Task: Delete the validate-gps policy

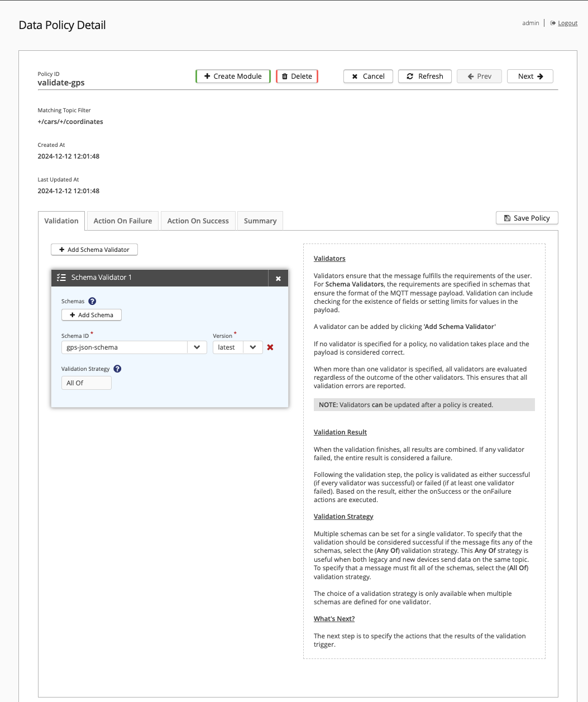Action: pyautogui.click(x=297, y=77)
